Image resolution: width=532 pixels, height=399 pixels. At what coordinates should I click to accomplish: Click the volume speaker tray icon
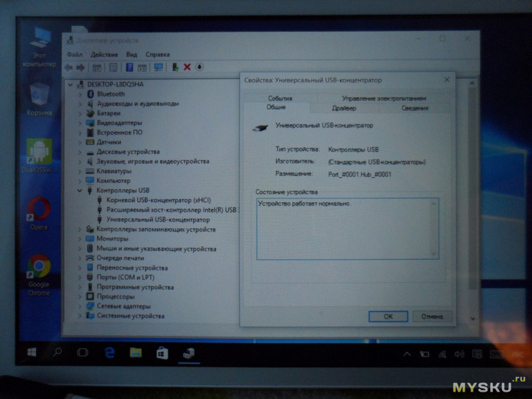pos(459,354)
